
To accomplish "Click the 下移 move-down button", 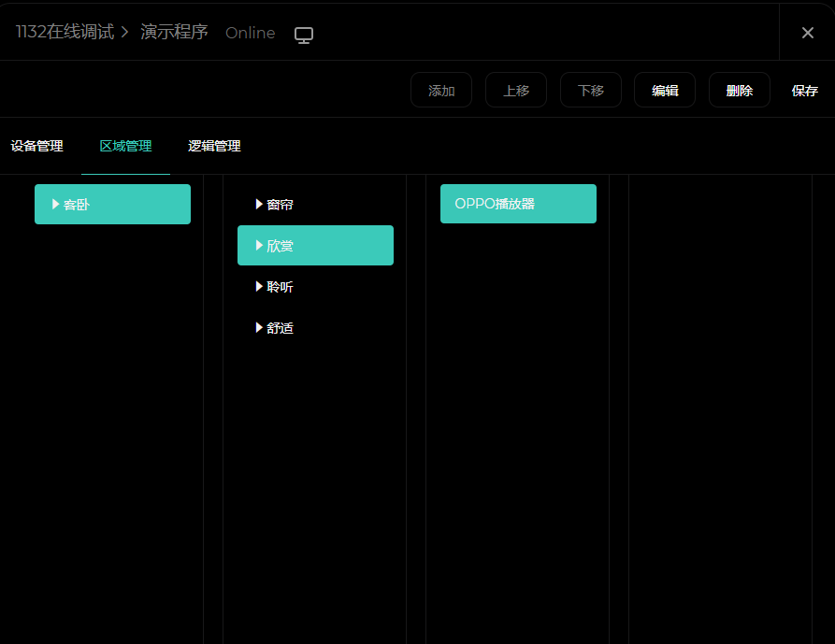I will (591, 91).
